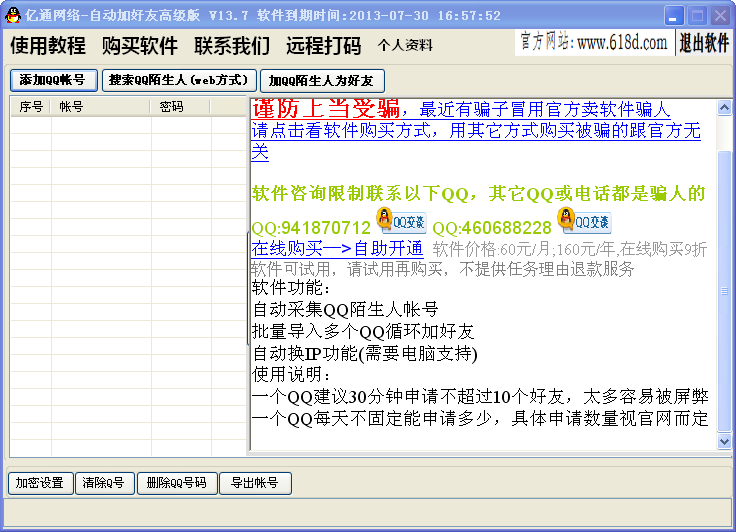Screen dimensions: 736x532
Task: Click the 使用说明: heading text
Action: click(x=291, y=375)
